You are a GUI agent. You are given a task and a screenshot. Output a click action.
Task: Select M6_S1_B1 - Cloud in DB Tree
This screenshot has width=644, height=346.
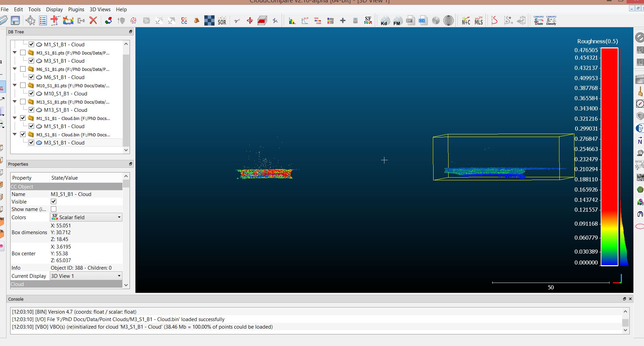point(64,77)
